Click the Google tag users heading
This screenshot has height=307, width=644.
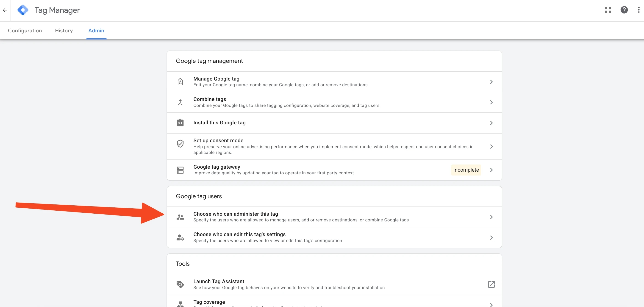pos(199,196)
